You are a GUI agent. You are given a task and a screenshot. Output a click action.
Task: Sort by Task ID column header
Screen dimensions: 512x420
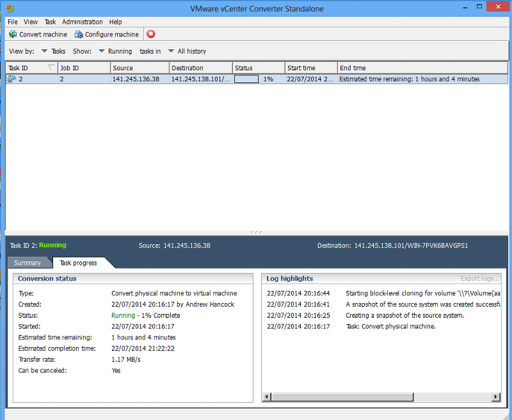31,68
